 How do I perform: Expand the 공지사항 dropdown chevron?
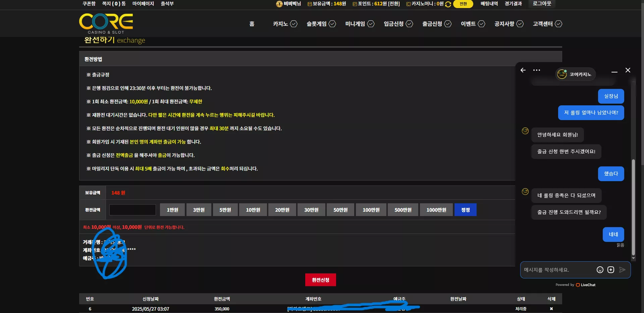(520, 24)
